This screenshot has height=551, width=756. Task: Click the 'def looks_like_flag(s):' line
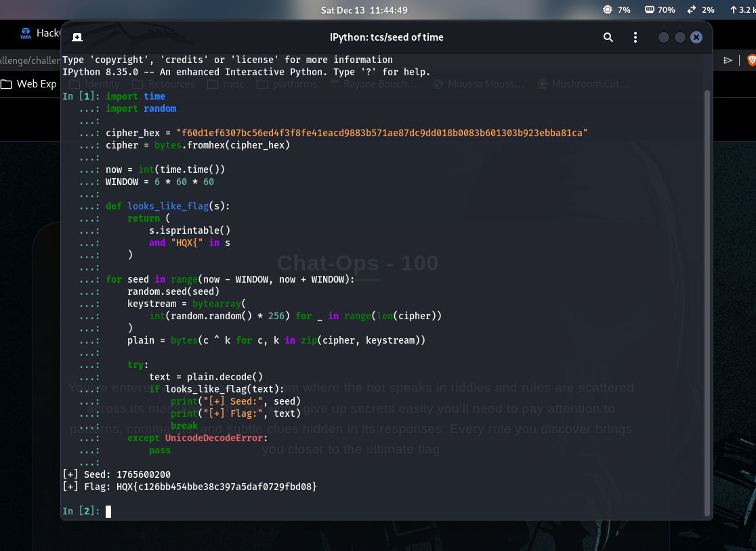pos(168,206)
